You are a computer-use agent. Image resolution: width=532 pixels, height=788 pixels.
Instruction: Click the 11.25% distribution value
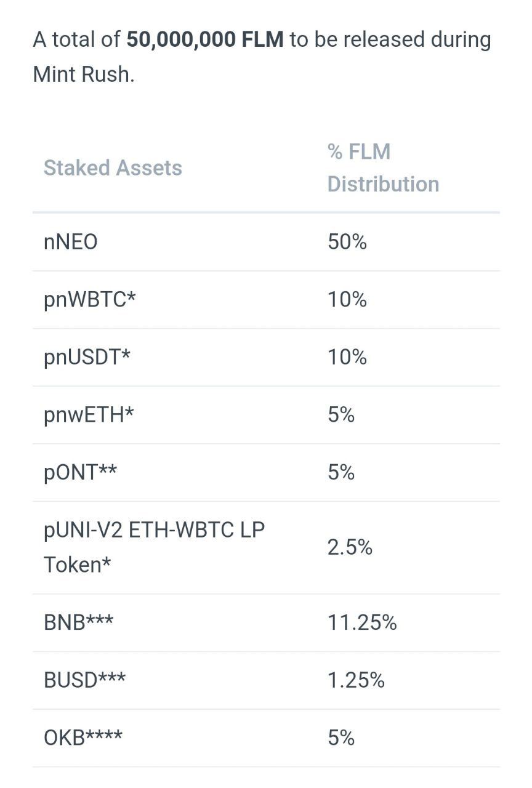click(x=362, y=623)
